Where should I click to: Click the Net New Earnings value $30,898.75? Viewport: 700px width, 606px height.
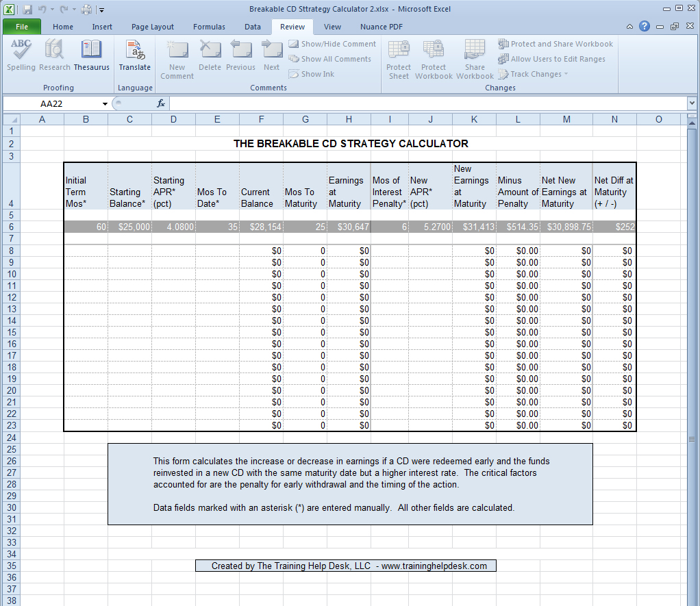(566, 227)
